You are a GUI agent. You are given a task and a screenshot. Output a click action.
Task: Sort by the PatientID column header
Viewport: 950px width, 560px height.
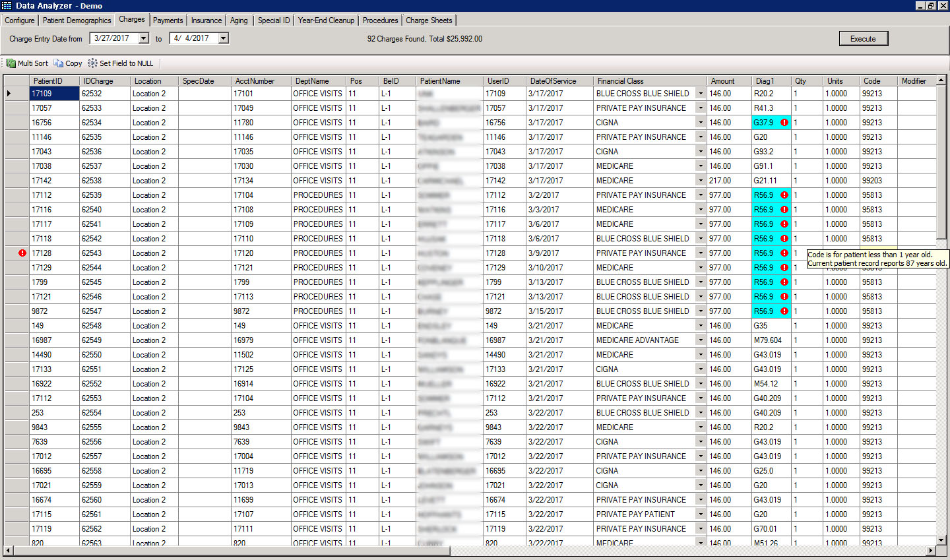(x=55, y=81)
